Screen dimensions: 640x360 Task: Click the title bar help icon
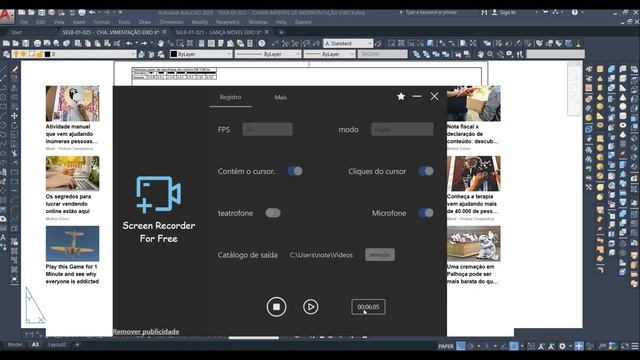coord(575,12)
